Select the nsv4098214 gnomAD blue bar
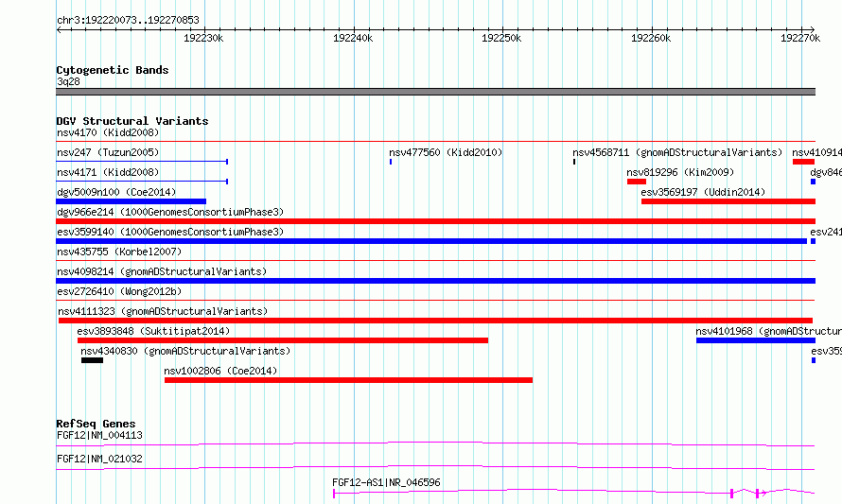842x504 pixels. click(435, 281)
